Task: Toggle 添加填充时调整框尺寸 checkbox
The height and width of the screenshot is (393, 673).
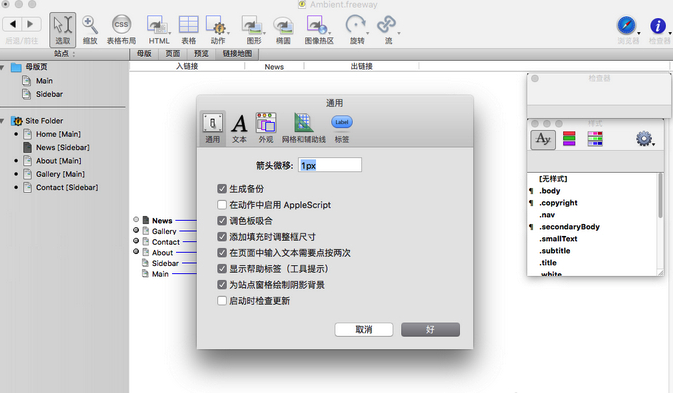Action: [x=222, y=237]
